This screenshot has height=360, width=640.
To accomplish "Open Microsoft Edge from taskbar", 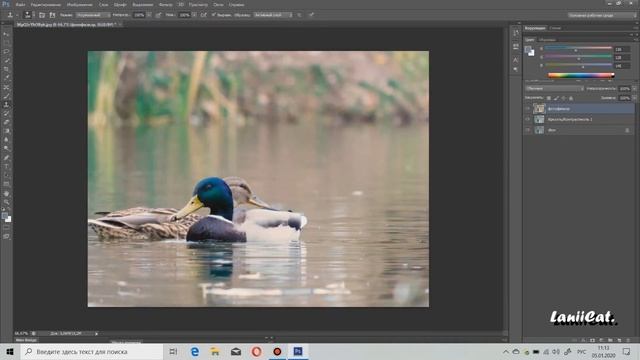I will 195,351.
